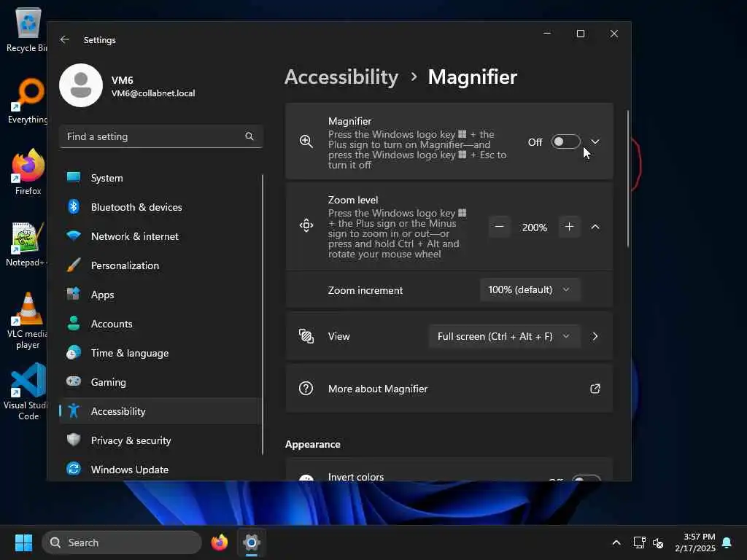
Task: Click More about Magnifier link
Action: click(x=449, y=389)
